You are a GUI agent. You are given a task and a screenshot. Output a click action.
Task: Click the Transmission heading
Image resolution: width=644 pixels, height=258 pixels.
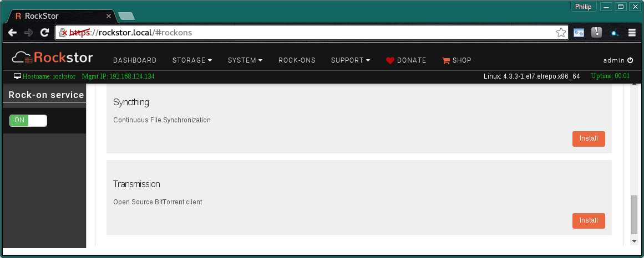pos(136,184)
